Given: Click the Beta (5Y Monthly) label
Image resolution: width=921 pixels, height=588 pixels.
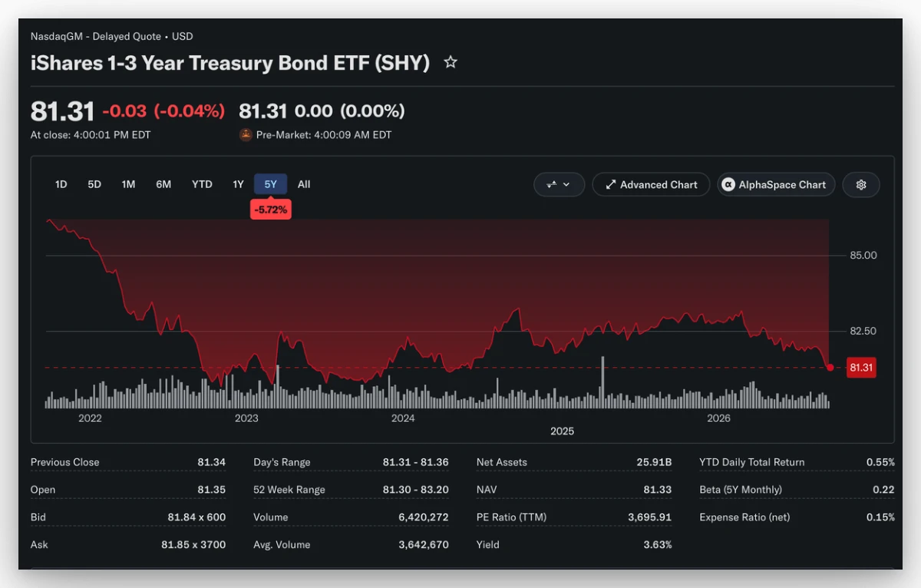Looking at the screenshot, I should pyautogui.click(x=741, y=490).
